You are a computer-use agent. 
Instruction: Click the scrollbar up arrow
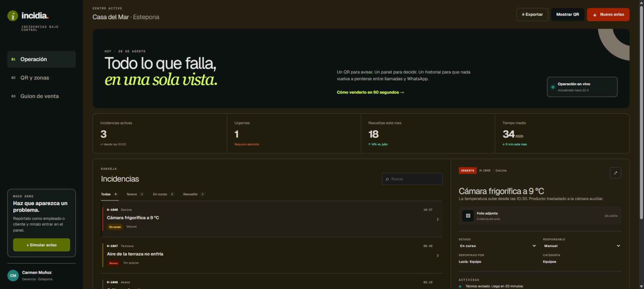point(641,2)
